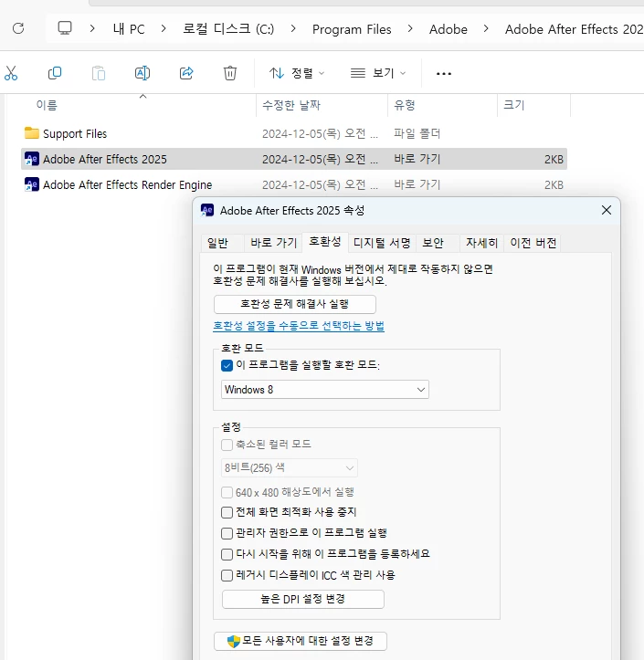Check 다시 시작을 위해 이 프로그램을 등록하세요
Screen dimensions: 644x660
[227, 554]
